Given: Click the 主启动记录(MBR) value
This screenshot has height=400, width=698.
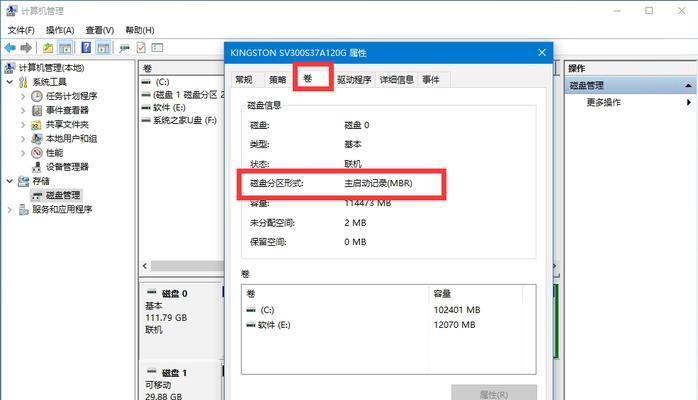Looking at the screenshot, I should click(378, 183).
